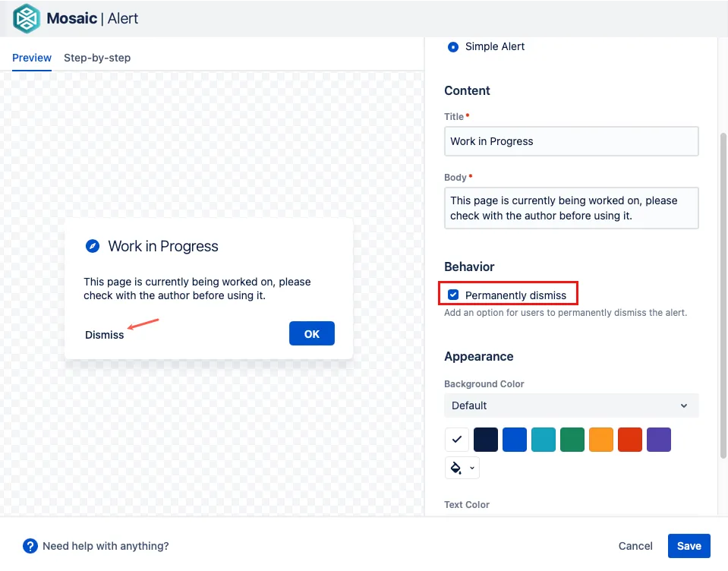This screenshot has width=728, height=571.
Task: Select the orange color swatch
Action: point(600,439)
